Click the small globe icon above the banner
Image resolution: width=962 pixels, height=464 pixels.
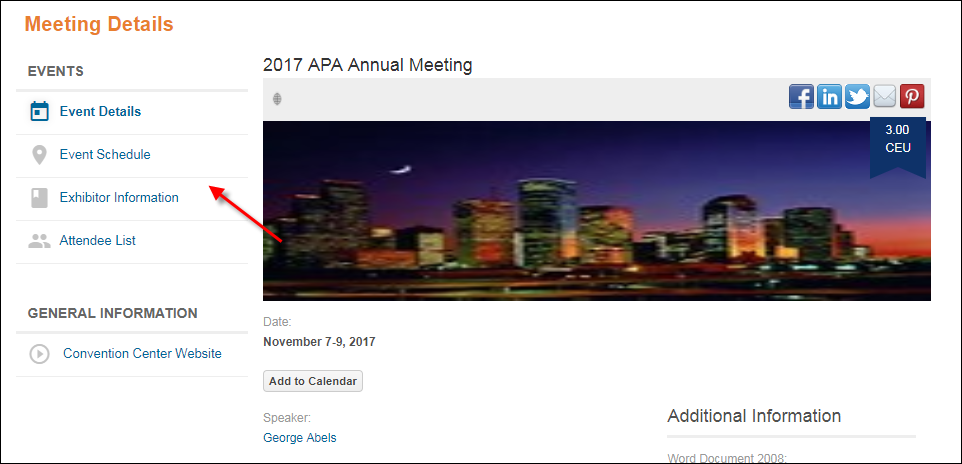point(277,98)
